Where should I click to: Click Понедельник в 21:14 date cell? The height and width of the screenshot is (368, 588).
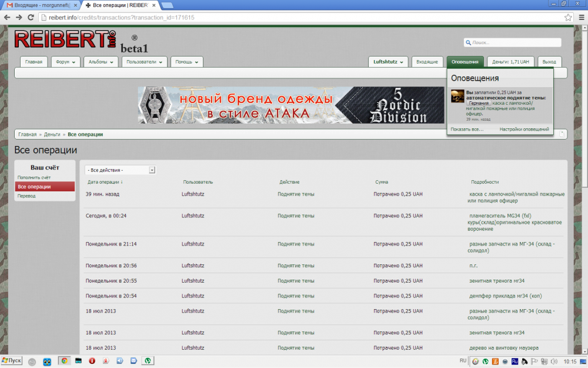coord(111,244)
